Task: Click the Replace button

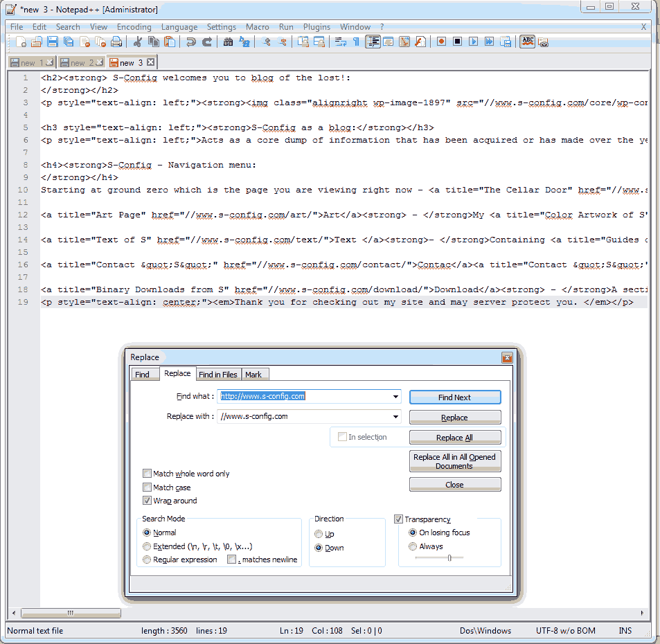Action: 455,417
